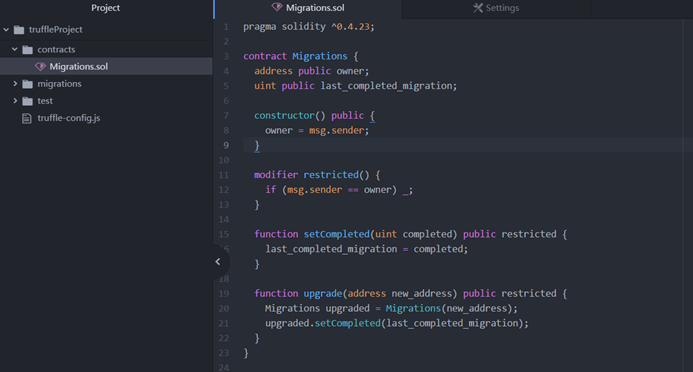Click the Settings tab tools icon
Viewport: 693px width, 372px height.
pos(478,8)
